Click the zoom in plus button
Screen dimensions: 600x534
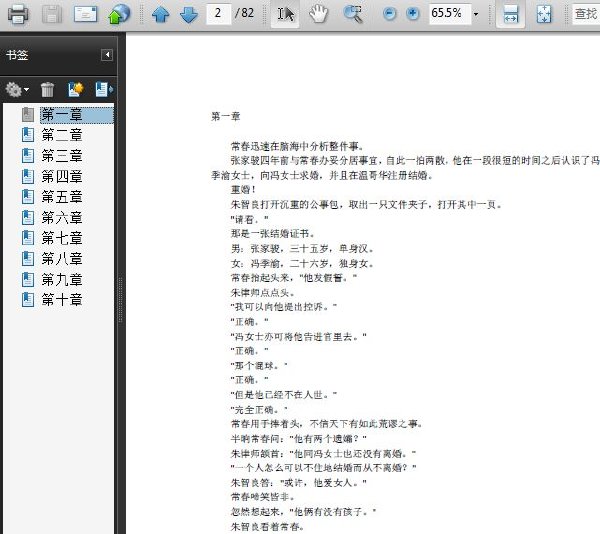tap(412, 14)
